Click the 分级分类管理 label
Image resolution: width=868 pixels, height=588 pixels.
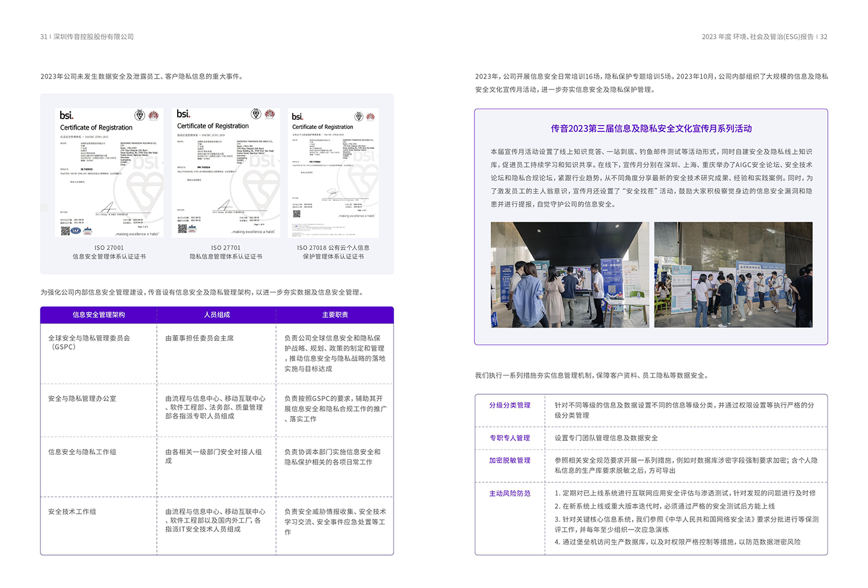pos(510,405)
